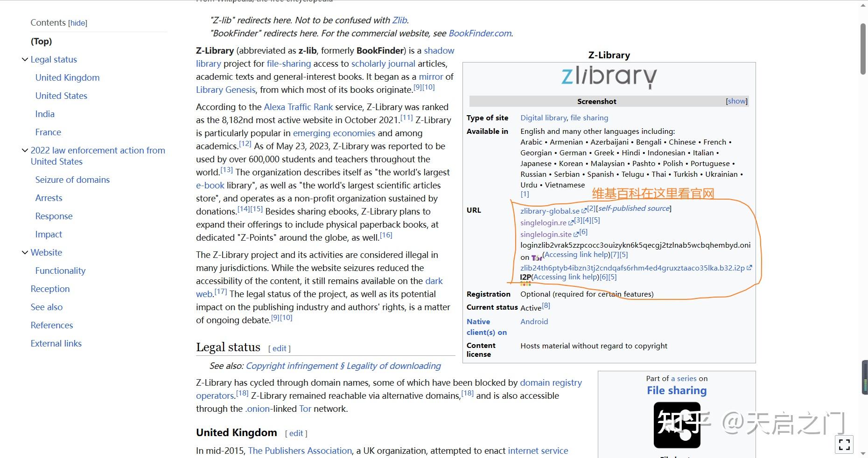Click the I2P logo in URL section
Image resolution: width=868 pixels, height=458 pixels.
tap(525, 279)
